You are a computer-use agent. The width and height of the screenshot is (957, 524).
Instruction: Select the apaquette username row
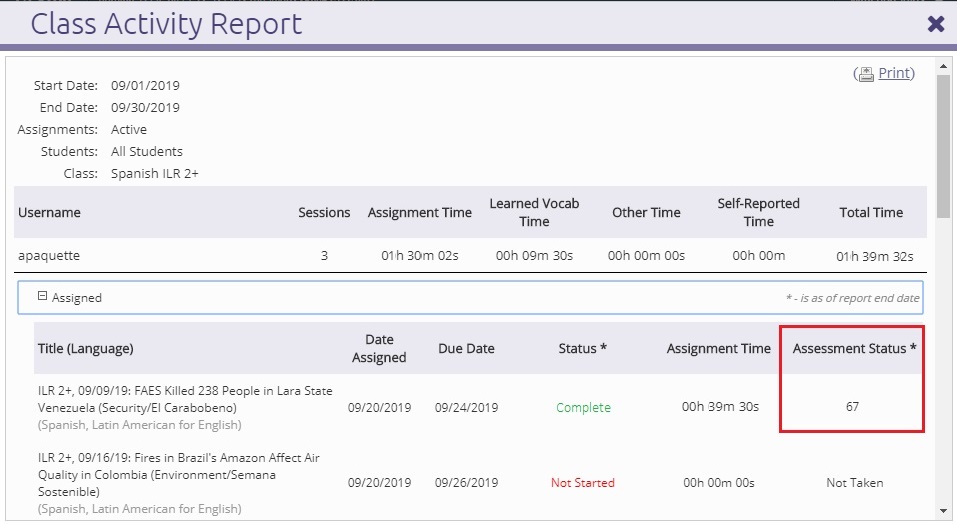(49, 255)
